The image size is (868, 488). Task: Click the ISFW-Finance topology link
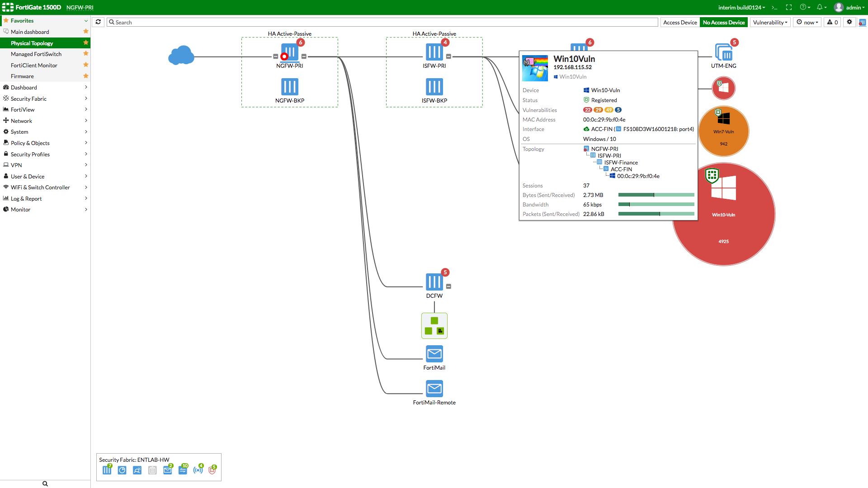click(621, 163)
